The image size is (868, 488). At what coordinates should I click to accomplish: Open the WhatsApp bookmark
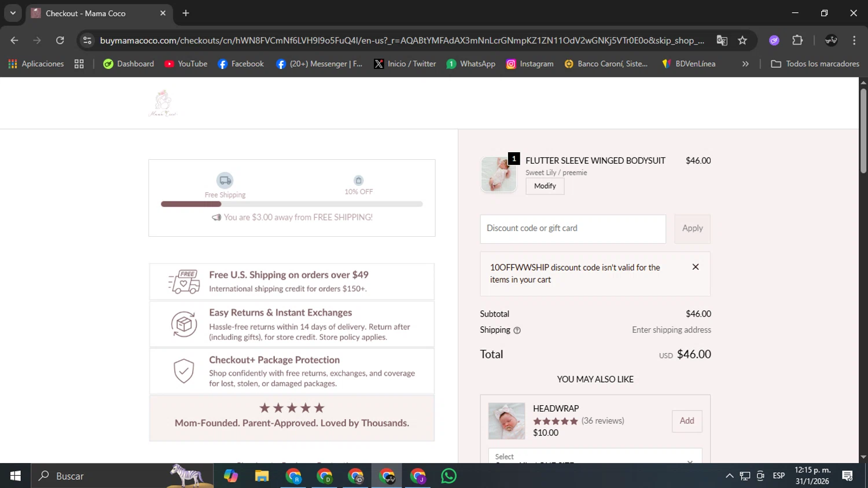pyautogui.click(x=471, y=64)
